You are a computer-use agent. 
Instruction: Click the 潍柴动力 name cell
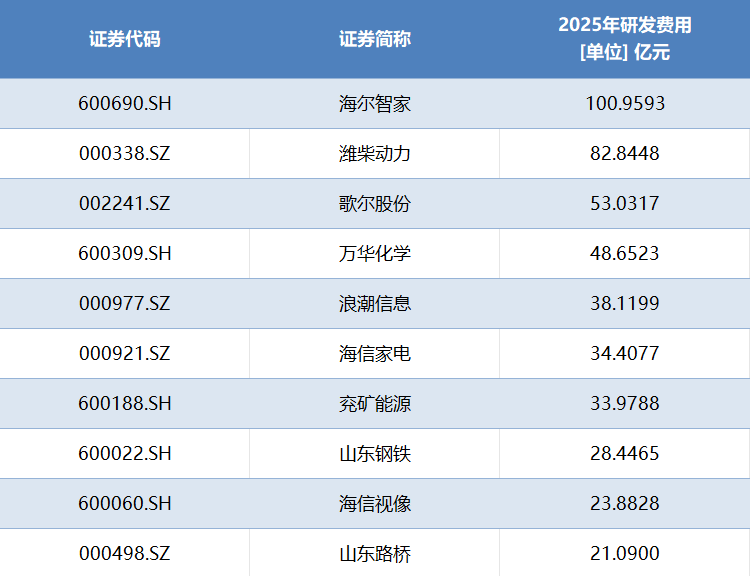click(x=374, y=153)
